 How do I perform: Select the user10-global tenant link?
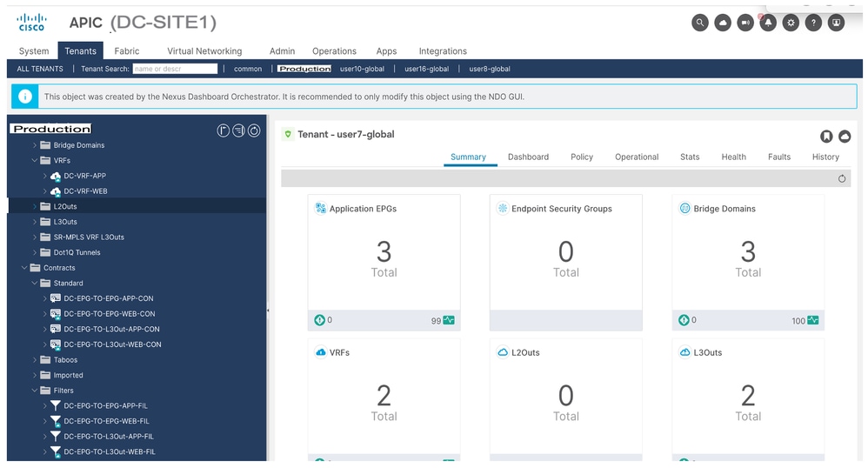click(x=362, y=70)
